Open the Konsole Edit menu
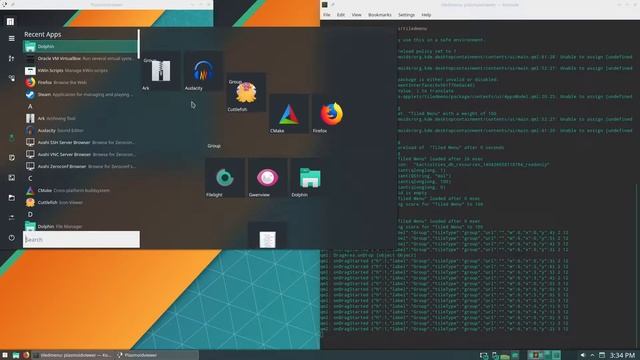This screenshot has width=640, height=360. click(341, 15)
